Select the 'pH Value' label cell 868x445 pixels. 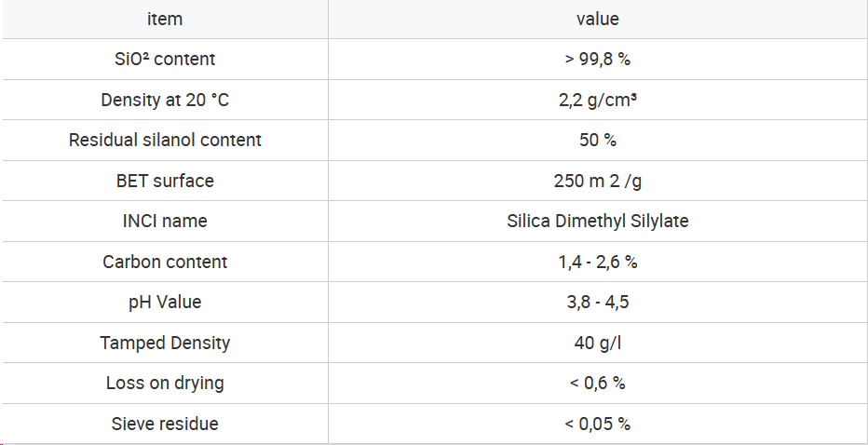pos(165,303)
